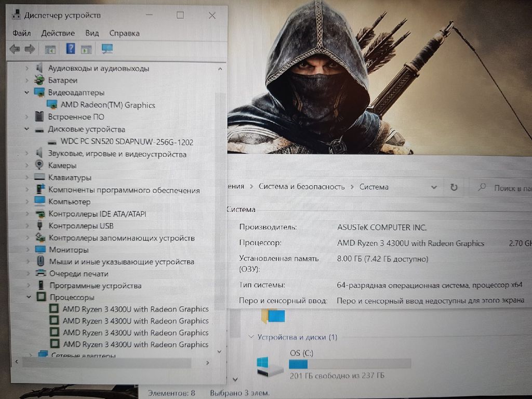Image resolution: width=532 pixels, height=399 pixels.
Task: Click the Звуковые, игровые и видеоустройства speaker icon
Action: click(x=39, y=153)
